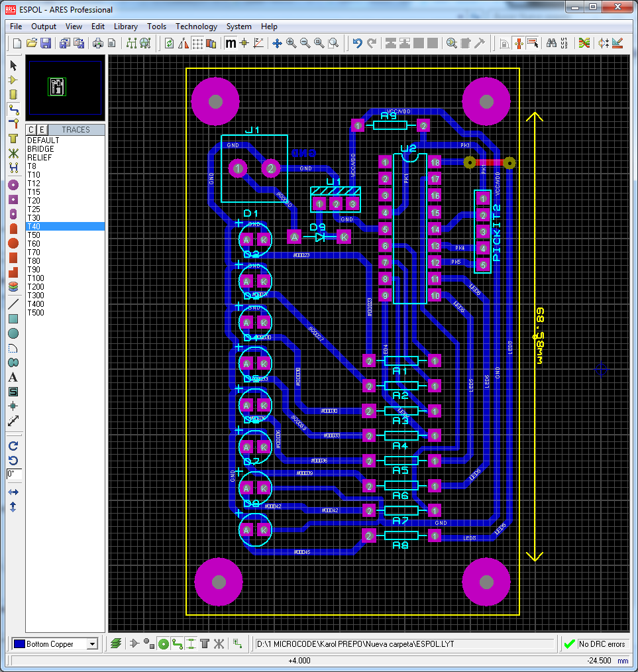Select the Component placement mode tool
The image size is (638, 672).
click(x=13, y=80)
